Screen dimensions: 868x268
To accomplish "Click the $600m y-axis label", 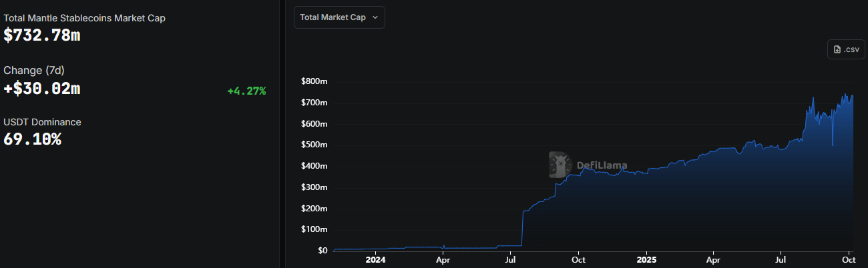I will point(314,123).
